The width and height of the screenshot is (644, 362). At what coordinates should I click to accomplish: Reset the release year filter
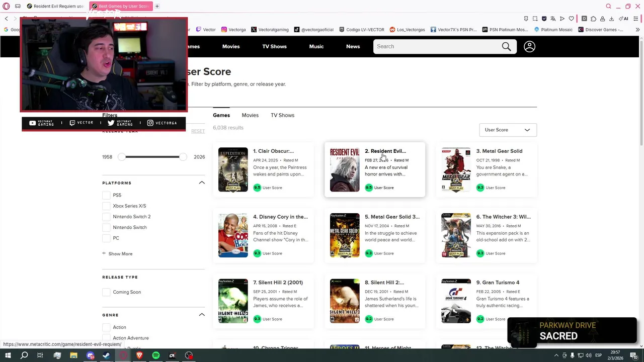[x=198, y=131]
